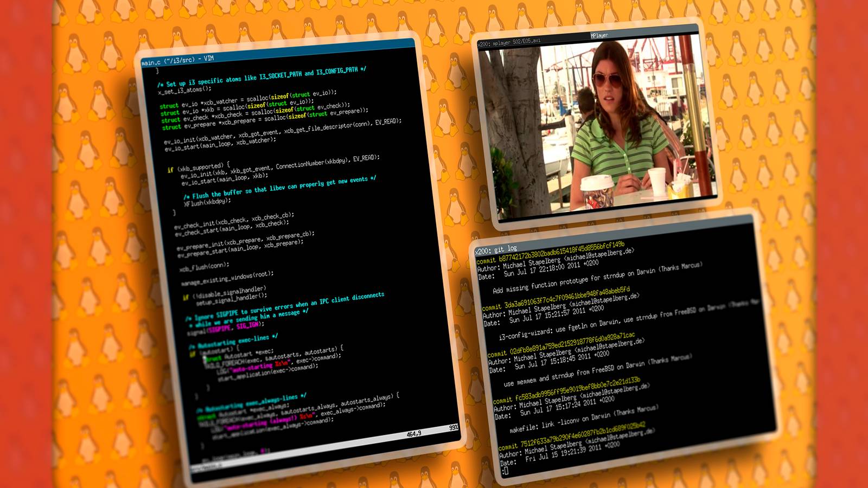Select the 'Flush the buffer so that libev' comment

click(279, 187)
